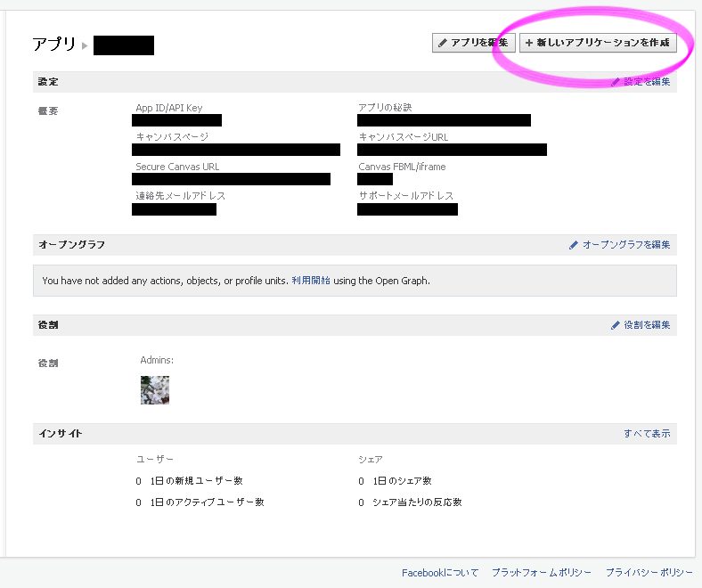The width and height of the screenshot is (702, 588).
Task: Click the pencil icon beside オープングラフを編集
Action: pyautogui.click(x=573, y=245)
